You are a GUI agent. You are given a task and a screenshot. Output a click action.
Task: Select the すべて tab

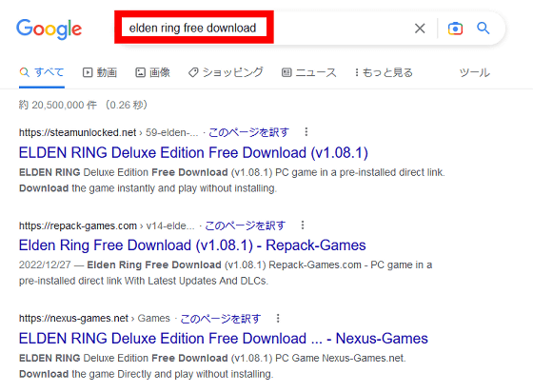coord(42,72)
